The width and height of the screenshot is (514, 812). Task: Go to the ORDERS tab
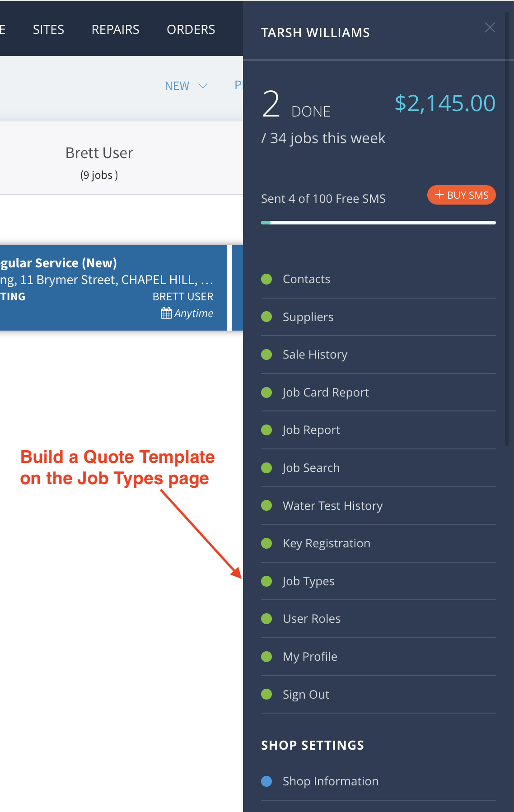click(191, 29)
